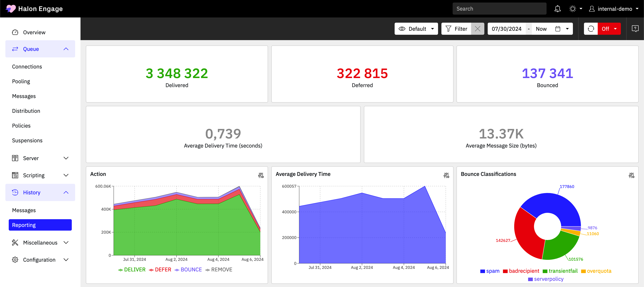
Task: Open Action chart settings icon
Action: tap(261, 175)
